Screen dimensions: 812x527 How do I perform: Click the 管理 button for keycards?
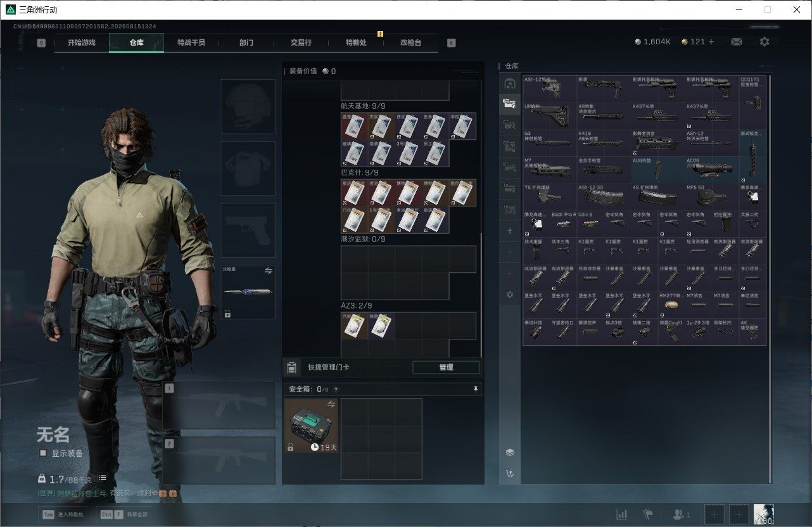[446, 367]
